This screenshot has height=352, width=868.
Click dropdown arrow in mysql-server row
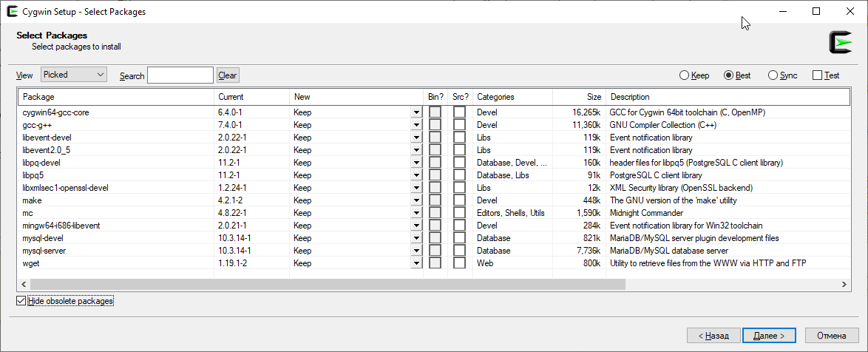click(x=416, y=251)
